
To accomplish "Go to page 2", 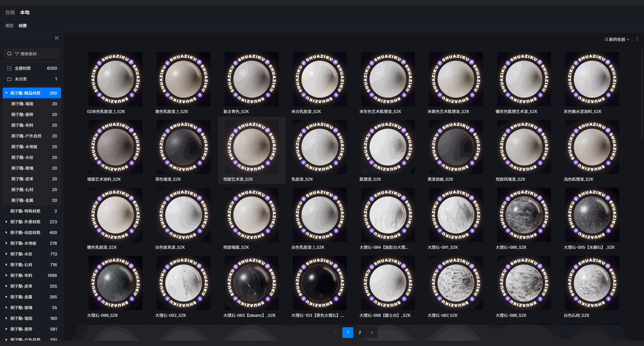I will (360, 333).
